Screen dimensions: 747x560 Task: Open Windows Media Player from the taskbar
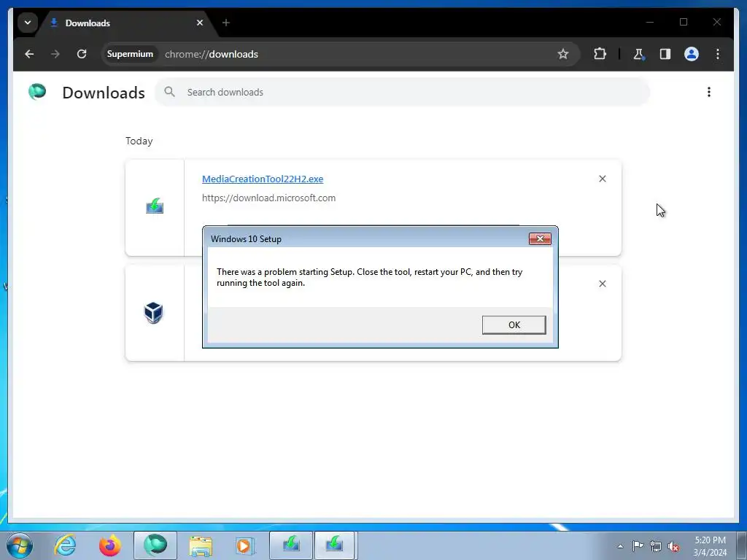[x=245, y=546]
